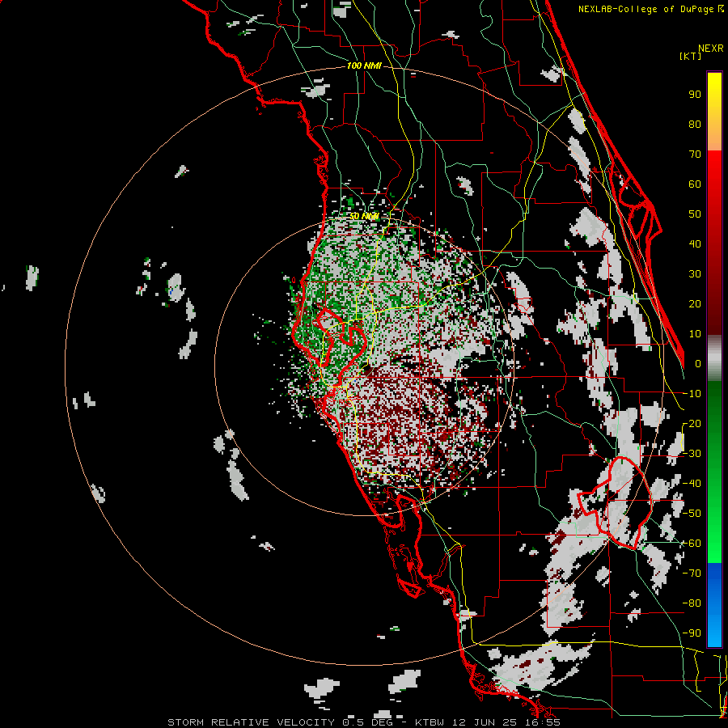Click the positive 40 knot scale label
728x728 pixels.
pos(695,243)
